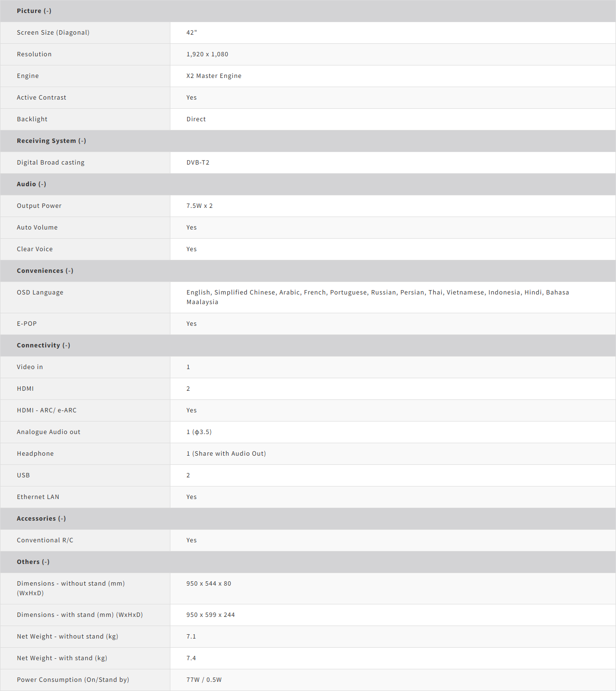Viewport: 616px width, 691px height.
Task: Collapse the Audio (-) section header
Action: 32,184
